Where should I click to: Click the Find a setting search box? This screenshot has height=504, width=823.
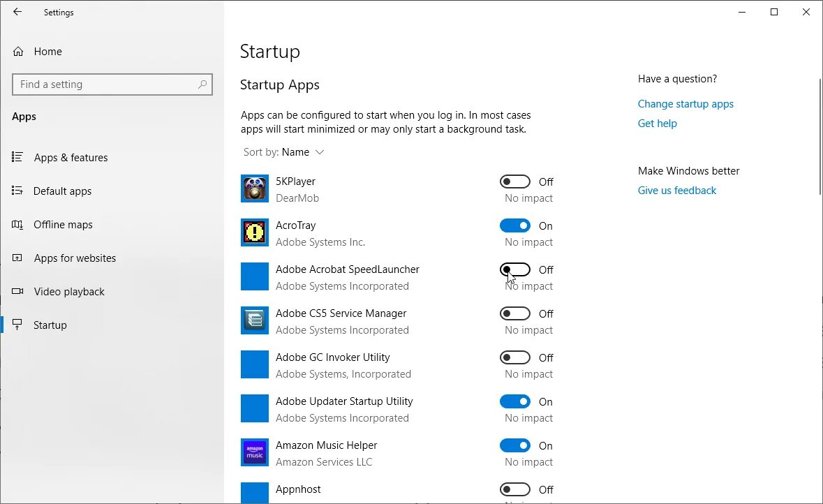[x=105, y=84]
